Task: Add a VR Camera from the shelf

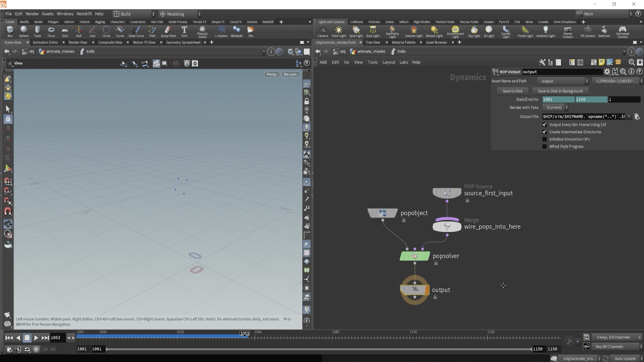Action: (587, 32)
